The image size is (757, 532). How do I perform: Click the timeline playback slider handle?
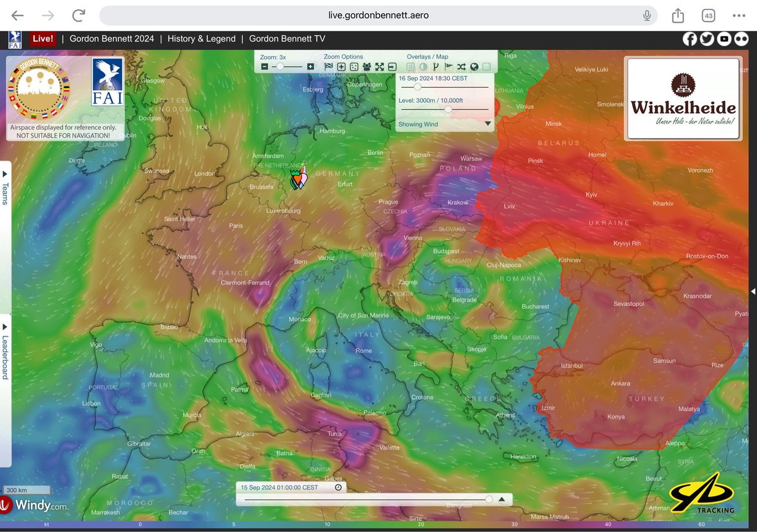tap(489, 499)
